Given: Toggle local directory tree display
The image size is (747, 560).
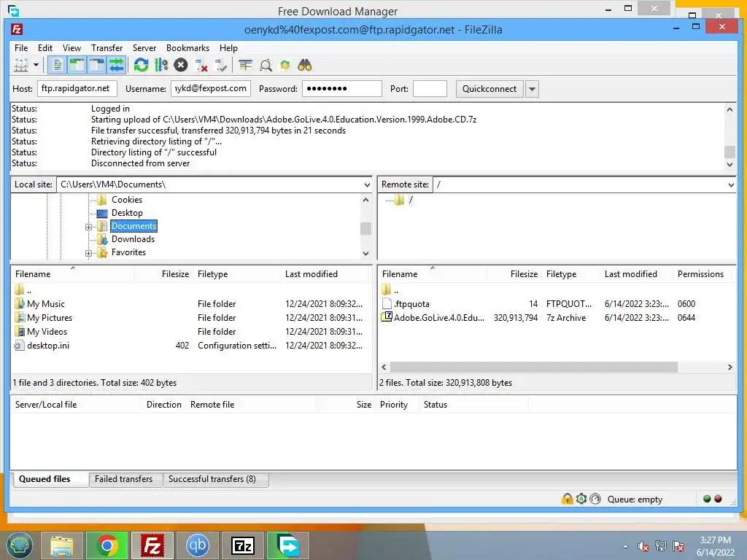Looking at the screenshot, I should 77,65.
